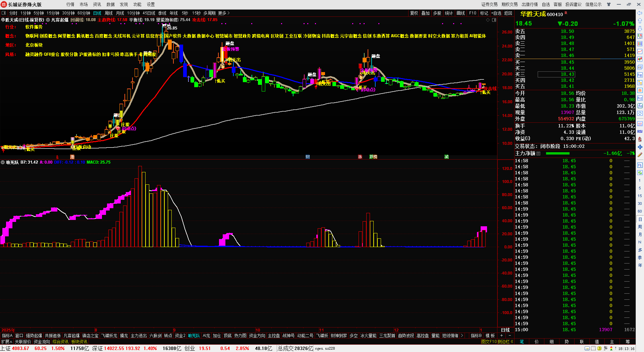Click the yellow status bar tray icon

(599, 349)
